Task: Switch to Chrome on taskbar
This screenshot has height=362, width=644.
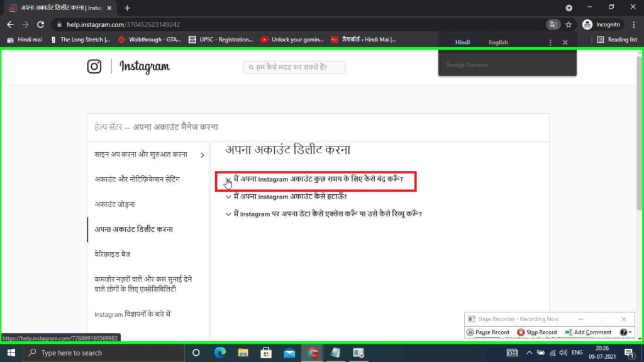Action: tap(313, 353)
